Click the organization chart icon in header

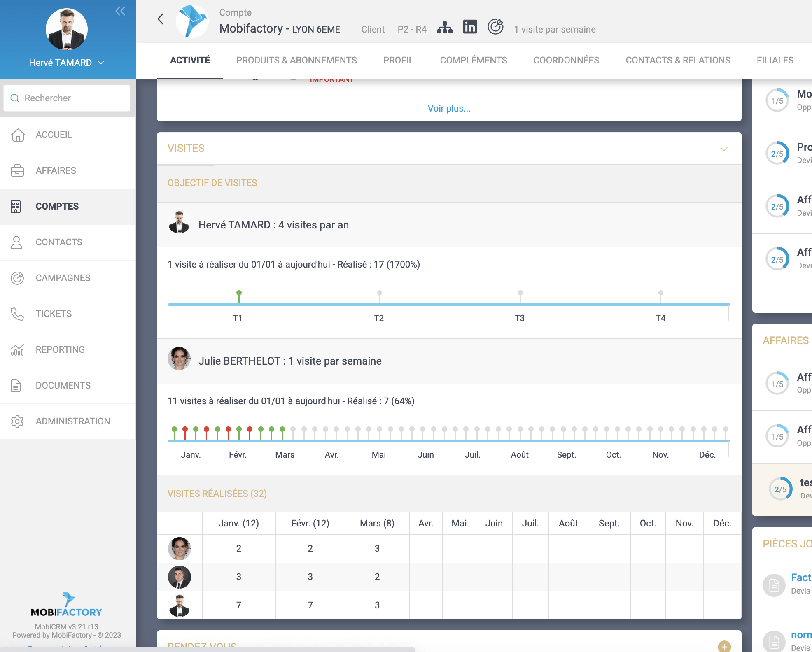(445, 28)
